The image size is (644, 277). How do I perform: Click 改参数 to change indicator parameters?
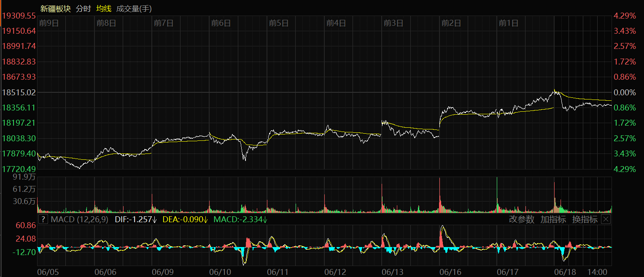click(521, 219)
